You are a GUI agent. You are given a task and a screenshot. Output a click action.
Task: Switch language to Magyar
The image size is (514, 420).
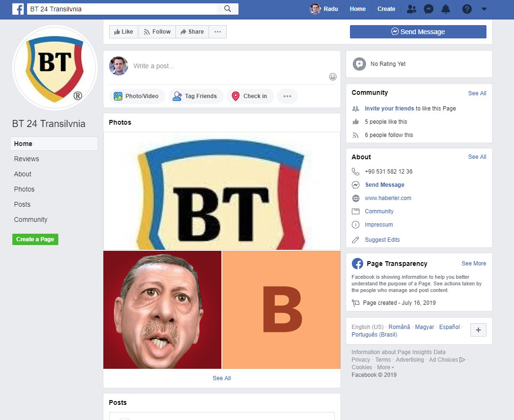click(424, 327)
